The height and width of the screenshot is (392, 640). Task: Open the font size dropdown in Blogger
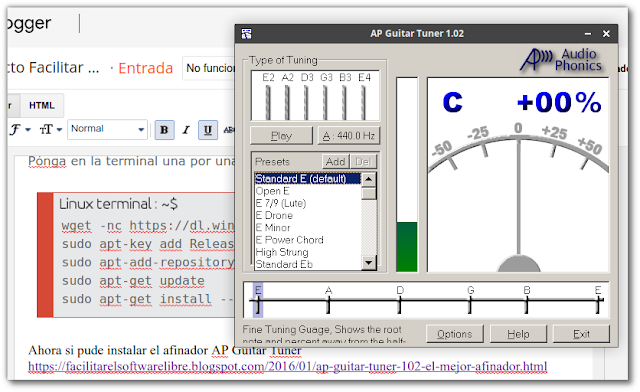click(51, 129)
